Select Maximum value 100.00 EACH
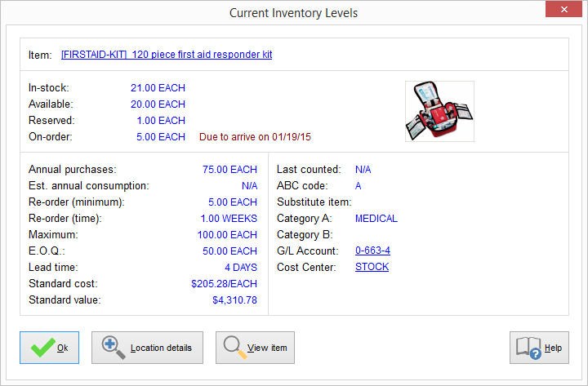 (x=227, y=234)
